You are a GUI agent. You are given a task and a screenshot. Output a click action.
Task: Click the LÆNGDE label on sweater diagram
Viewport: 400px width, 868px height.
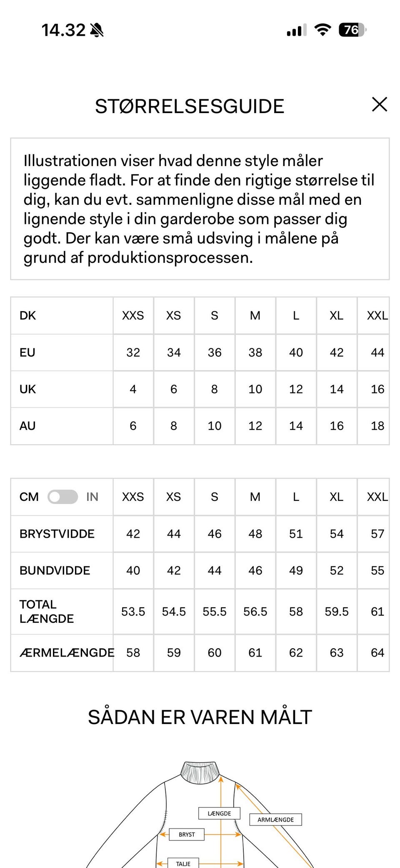pos(219,813)
